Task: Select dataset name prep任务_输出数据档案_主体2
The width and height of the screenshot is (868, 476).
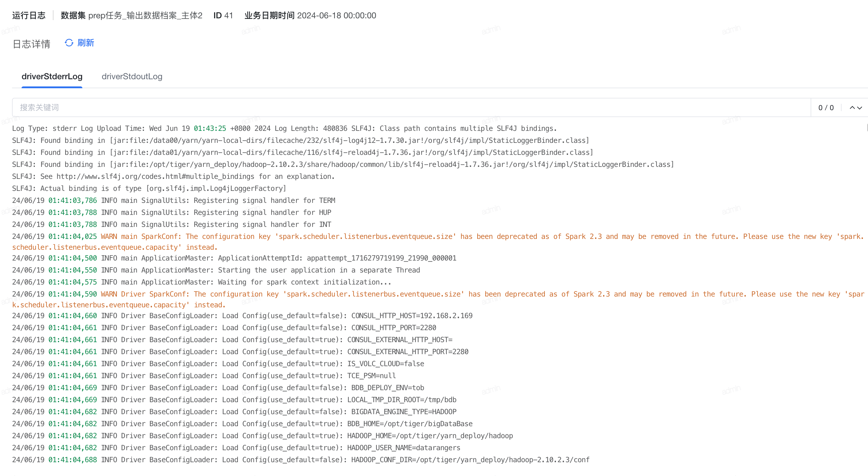Action: click(x=145, y=16)
